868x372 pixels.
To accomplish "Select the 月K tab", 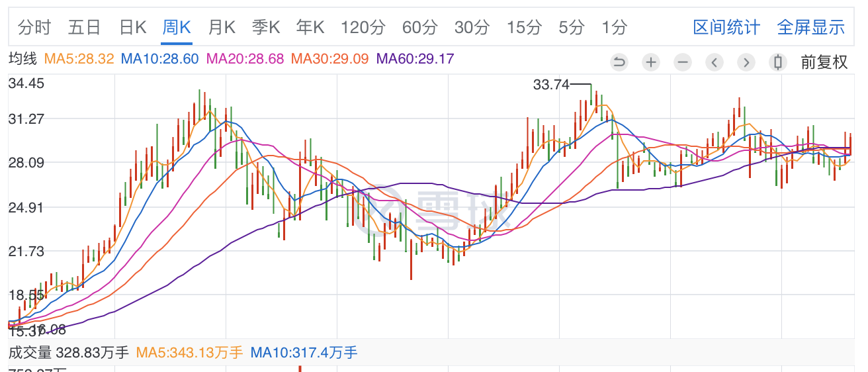I will click(x=222, y=27).
